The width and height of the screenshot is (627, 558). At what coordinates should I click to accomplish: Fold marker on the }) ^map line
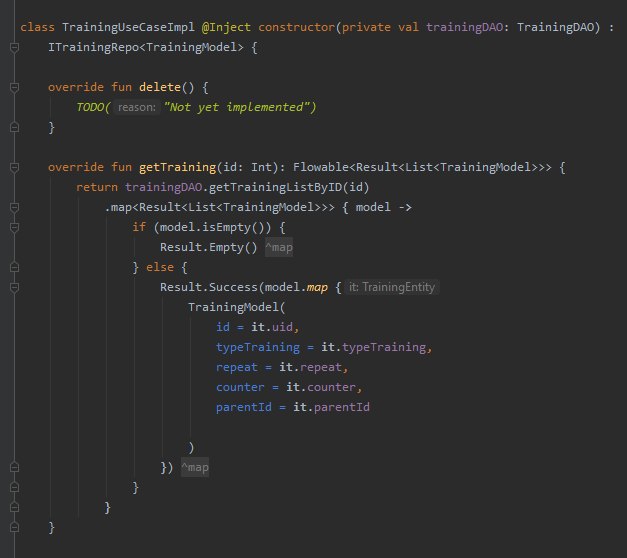[14, 467]
